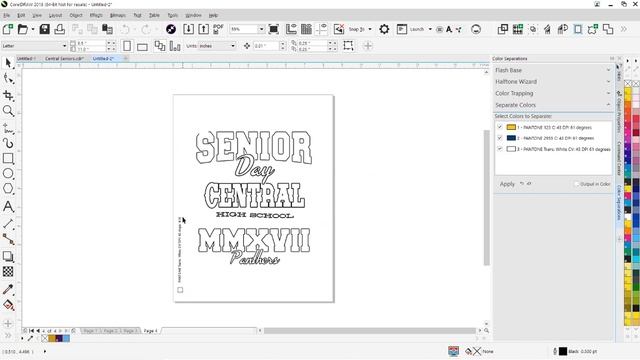This screenshot has width=640, height=360.
Task: Click the Import arrow icon
Action: tap(189, 29)
